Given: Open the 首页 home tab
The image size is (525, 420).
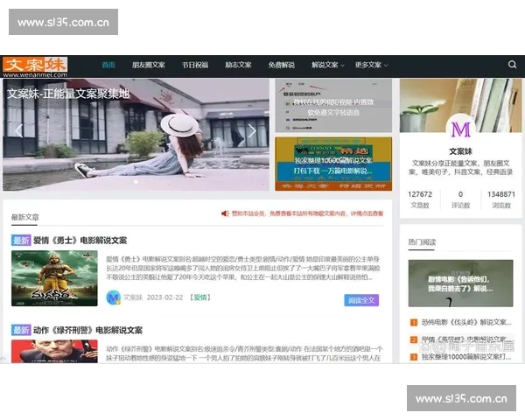Looking at the screenshot, I should (x=108, y=65).
